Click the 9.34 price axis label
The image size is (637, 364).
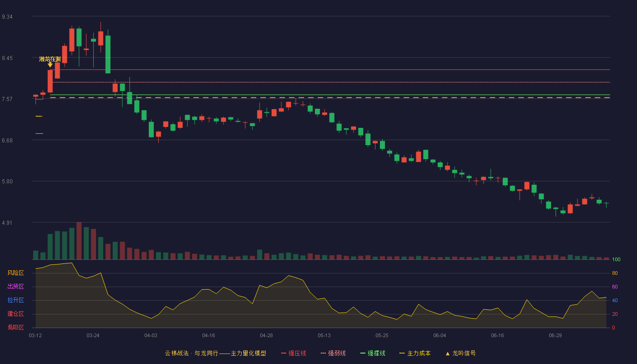click(x=7, y=17)
